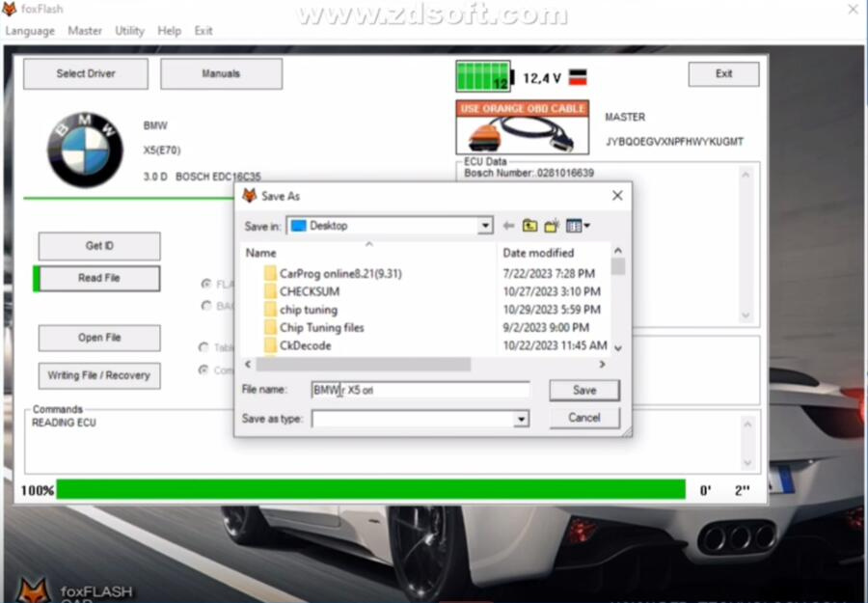The width and height of the screenshot is (868, 603).
Task: Click the green battery voltage indicator
Action: coord(483,76)
